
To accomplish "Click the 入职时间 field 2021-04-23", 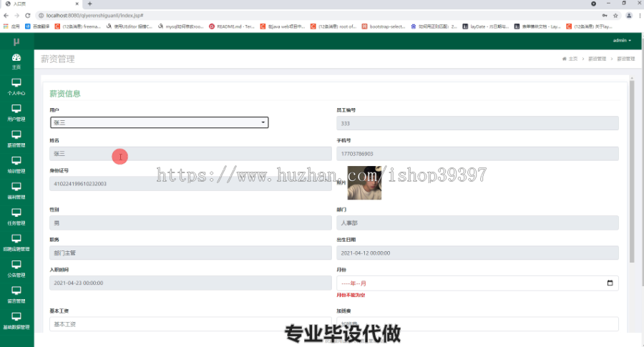I will click(190, 283).
